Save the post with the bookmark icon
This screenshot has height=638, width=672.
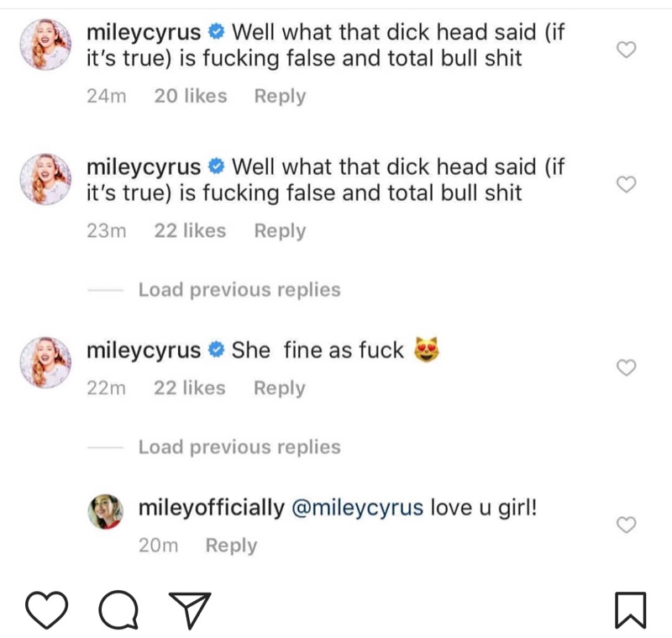(630, 609)
